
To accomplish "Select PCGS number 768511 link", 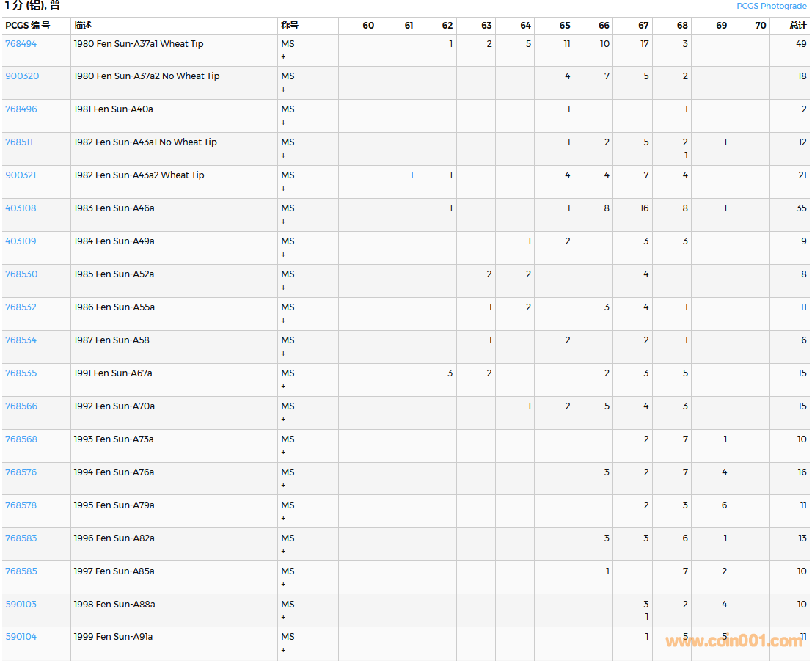I will point(19,142).
